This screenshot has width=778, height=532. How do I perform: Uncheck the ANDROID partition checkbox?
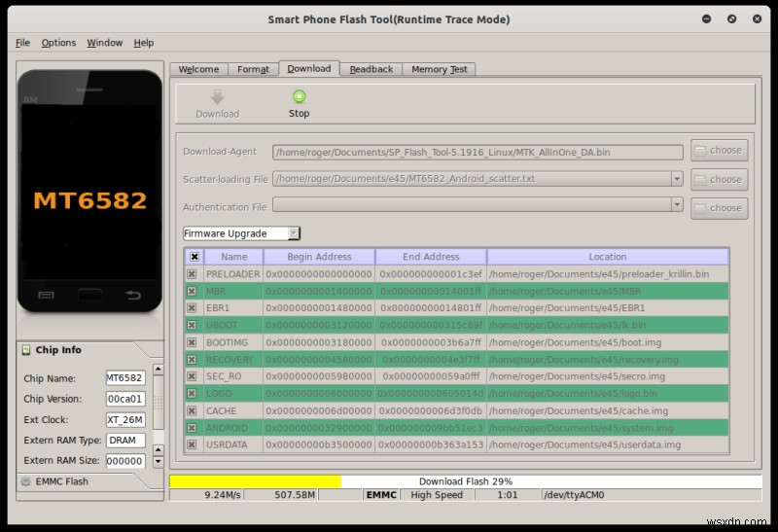click(x=192, y=428)
